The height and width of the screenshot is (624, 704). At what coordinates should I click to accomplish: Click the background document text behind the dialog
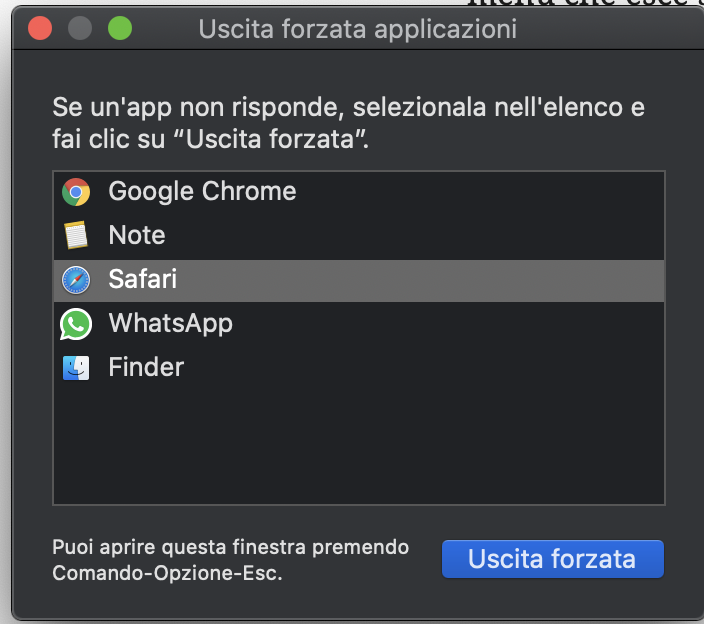[585, 3]
